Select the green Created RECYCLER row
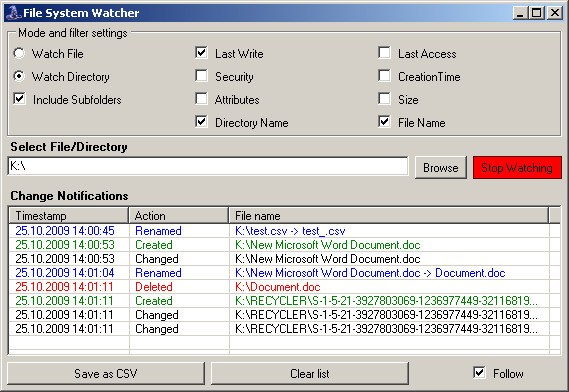 click(x=284, y=301)
